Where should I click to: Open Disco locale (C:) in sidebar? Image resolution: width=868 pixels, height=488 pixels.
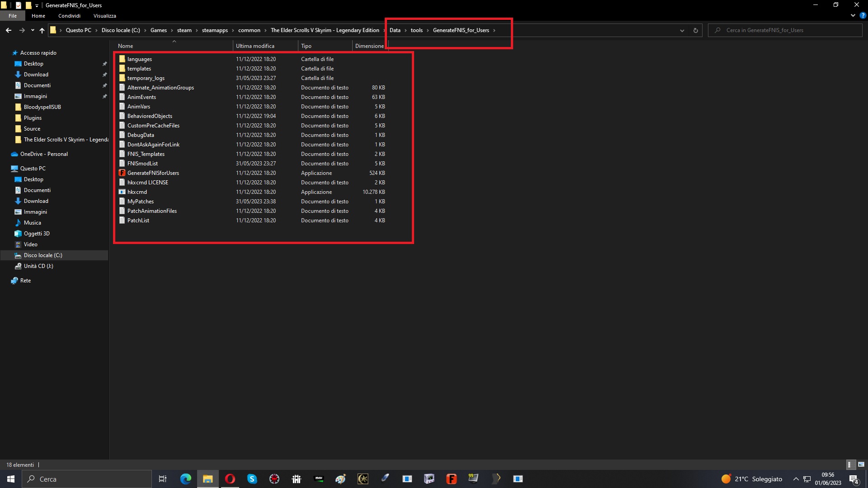click(x=43, y=255)
